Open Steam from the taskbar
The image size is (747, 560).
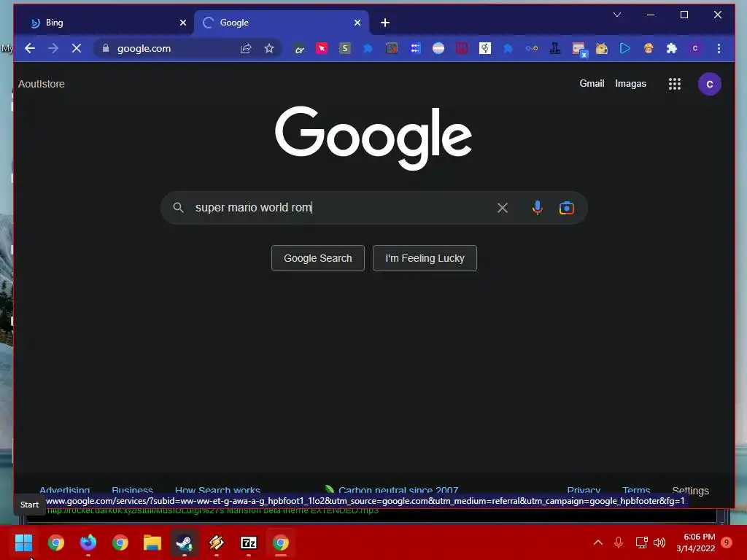pyautogui.click(x=185, y=542)
